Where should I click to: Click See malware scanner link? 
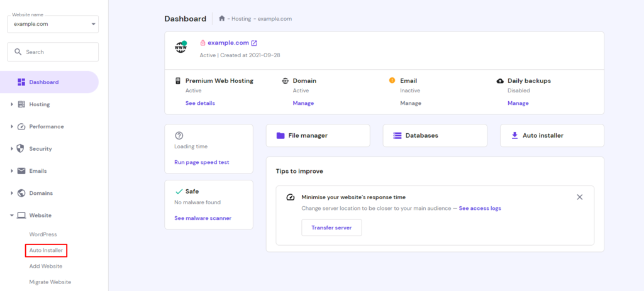click(x=203, y=218)
